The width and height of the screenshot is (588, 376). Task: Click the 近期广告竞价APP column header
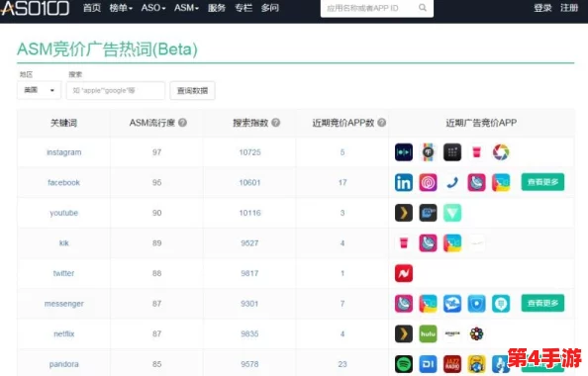[481, 123]
